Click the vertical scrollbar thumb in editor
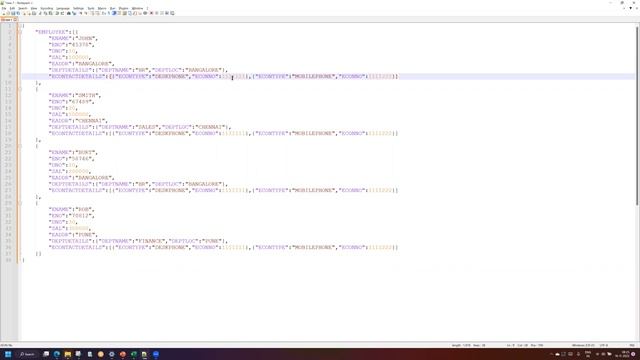The image size is (640, 360). click(637, 116)
